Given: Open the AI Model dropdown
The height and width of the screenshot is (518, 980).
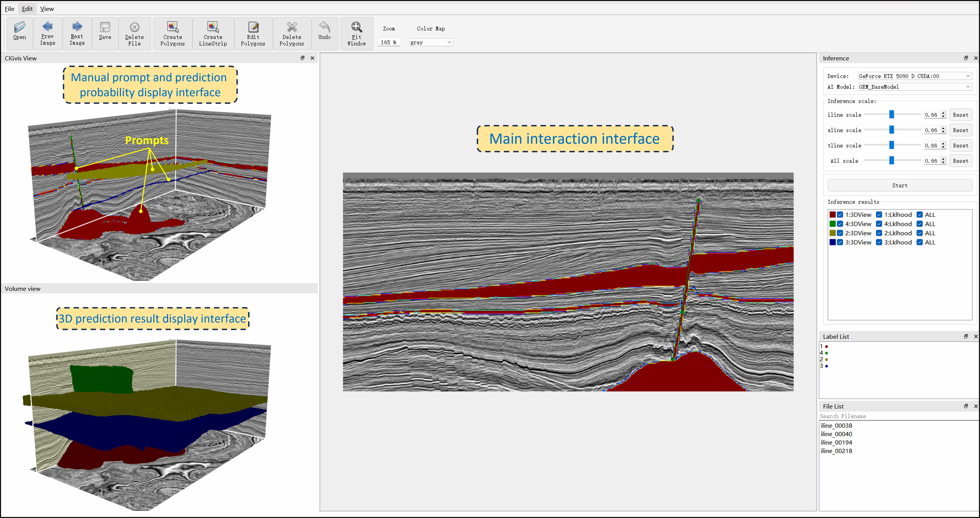Looking at the screenshot, I should point(915,87).
